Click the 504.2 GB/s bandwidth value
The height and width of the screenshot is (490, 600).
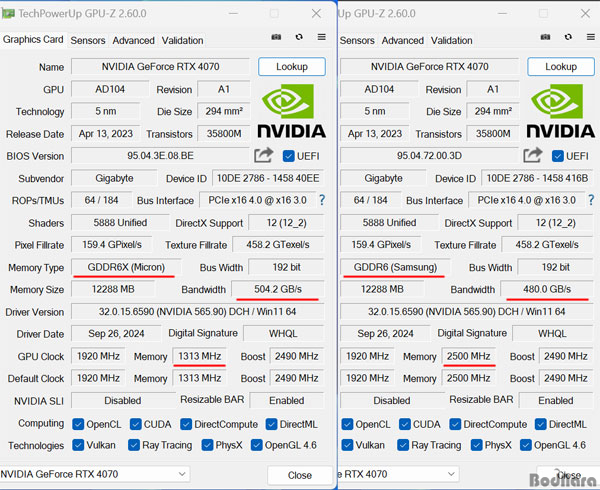pyautogui.click(x=278, y=289)
